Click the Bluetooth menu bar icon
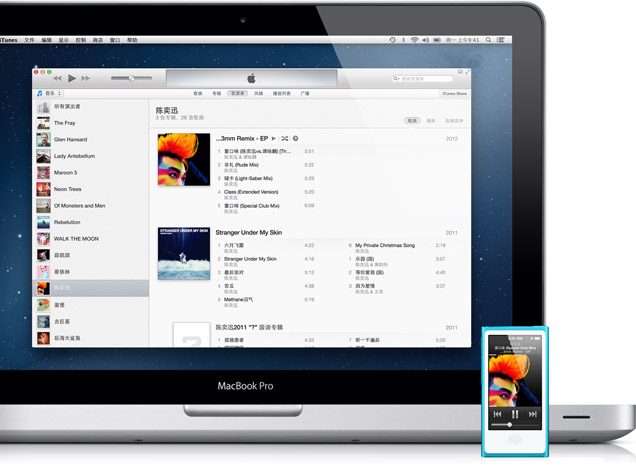Viewport: 636px width, 471px height. (404, 40)
